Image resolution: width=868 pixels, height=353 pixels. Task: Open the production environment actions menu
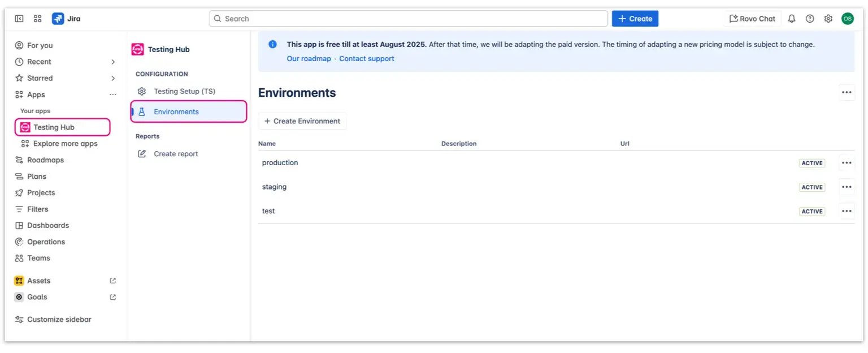pos(846,162)
